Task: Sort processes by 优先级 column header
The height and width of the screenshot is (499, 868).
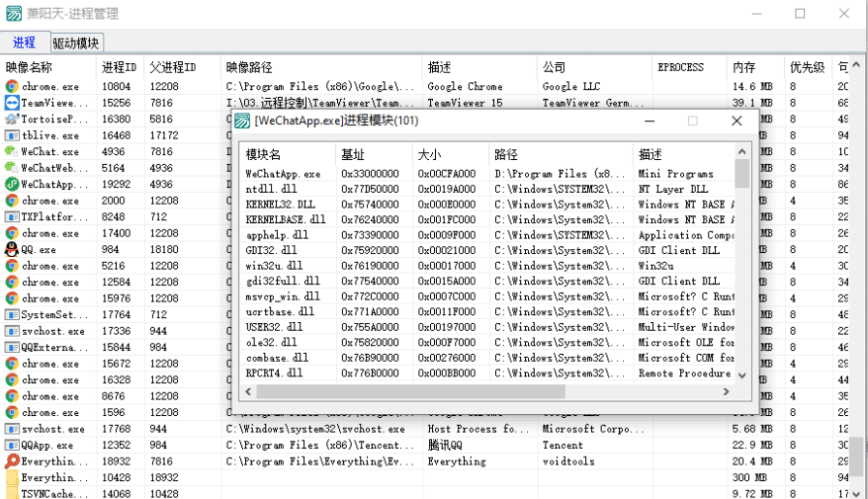Action: coord(809,67)
